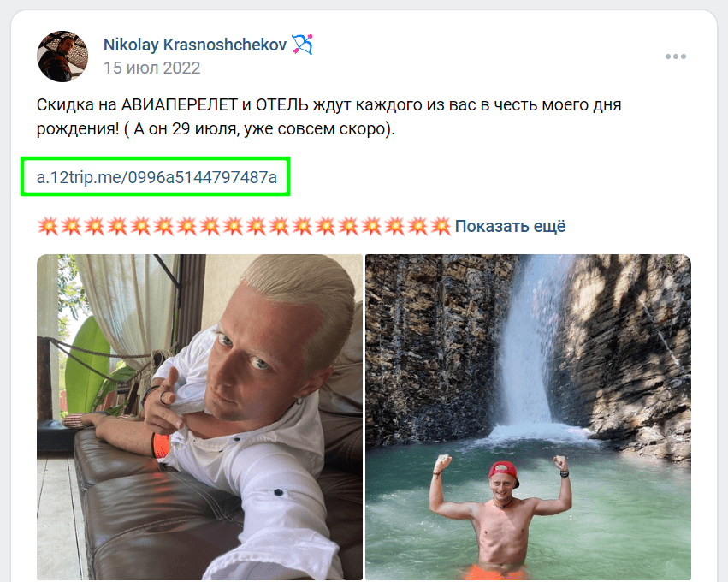The height and width of the screenshot is (582, 728).
Task: Follow the a.12trip.me/0996a5144797487a link
Action: tap(157, 177)
